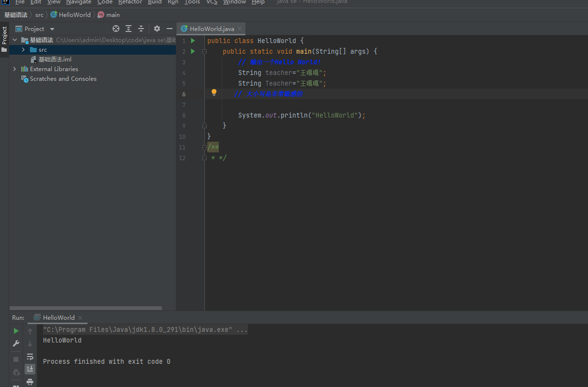Viewport: 588px width, 387px height.
Task: Toggle scroll to end in Run console
Action: pyautogui.click(x=30, y=369)
